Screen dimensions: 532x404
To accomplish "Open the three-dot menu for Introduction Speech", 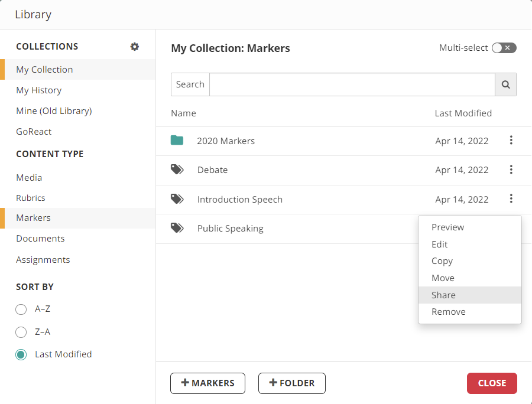I will [511, 198].
